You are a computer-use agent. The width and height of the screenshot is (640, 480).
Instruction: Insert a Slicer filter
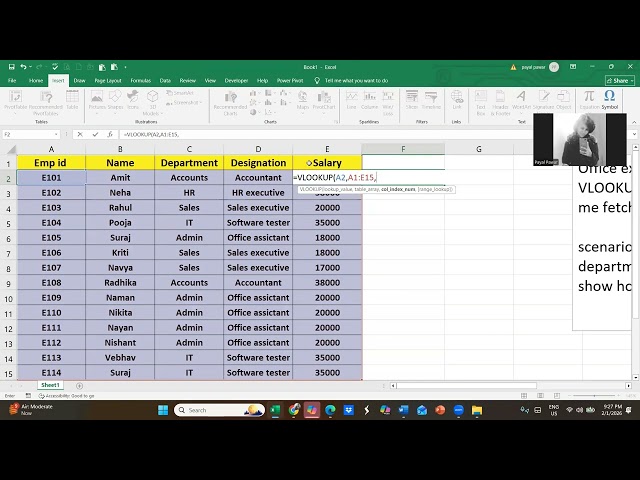[411, 100]
